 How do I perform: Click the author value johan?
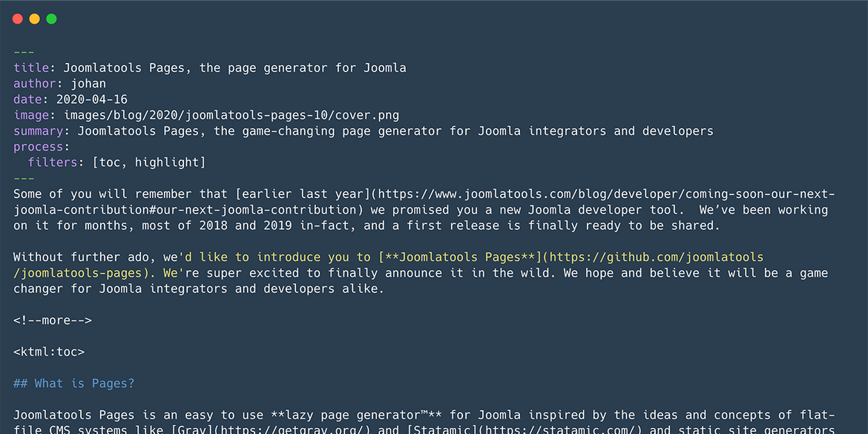point(88,84)
